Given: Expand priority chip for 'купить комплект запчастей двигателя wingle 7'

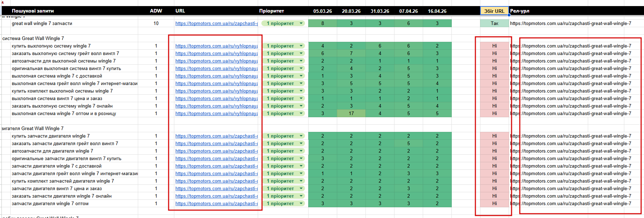Looking at the screenshot, I should coord(301,181).
